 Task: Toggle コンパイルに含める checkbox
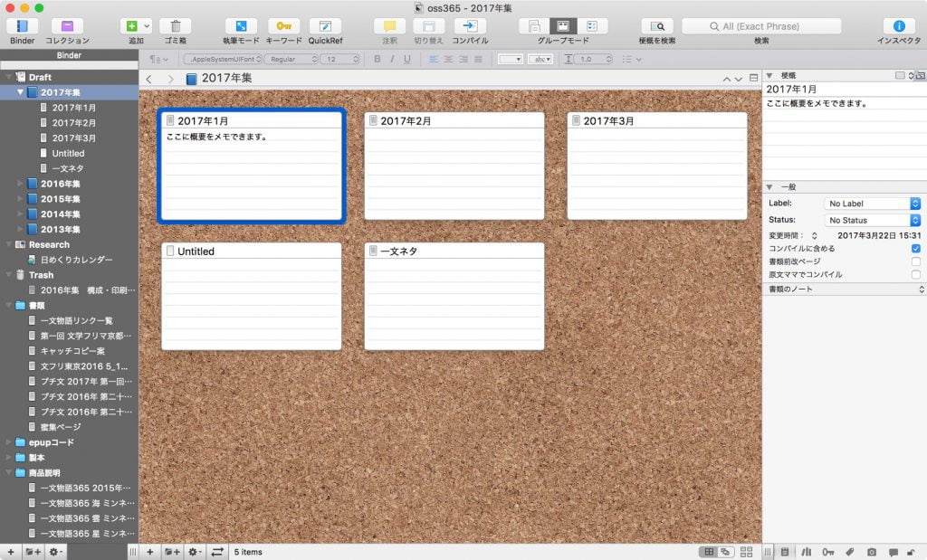click(x=916, y=249)
